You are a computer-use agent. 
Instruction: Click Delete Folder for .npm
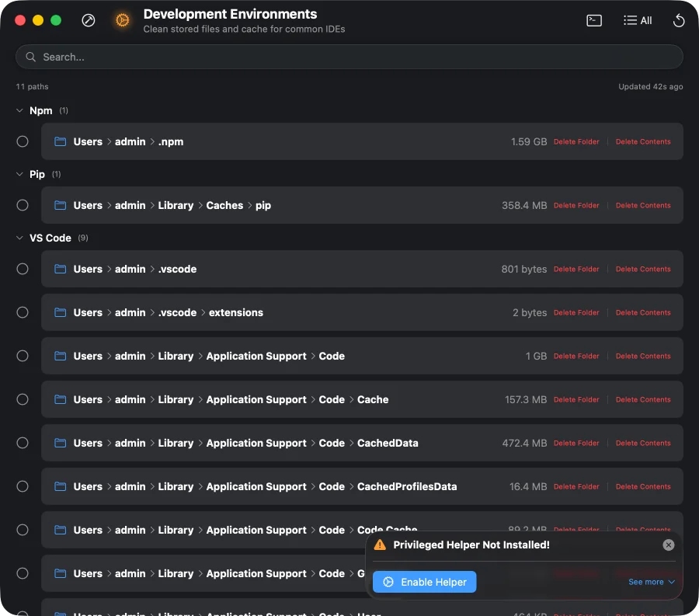point(576,141)
